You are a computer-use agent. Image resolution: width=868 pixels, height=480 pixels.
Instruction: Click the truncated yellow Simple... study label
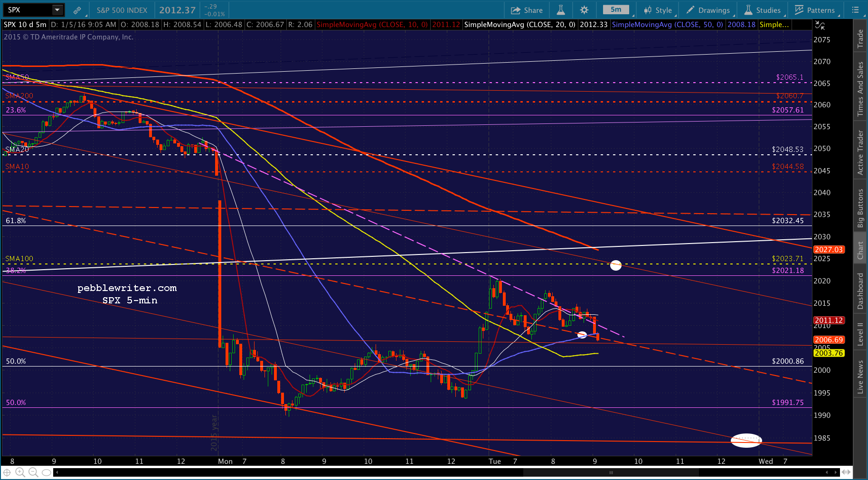pos(774,25)
